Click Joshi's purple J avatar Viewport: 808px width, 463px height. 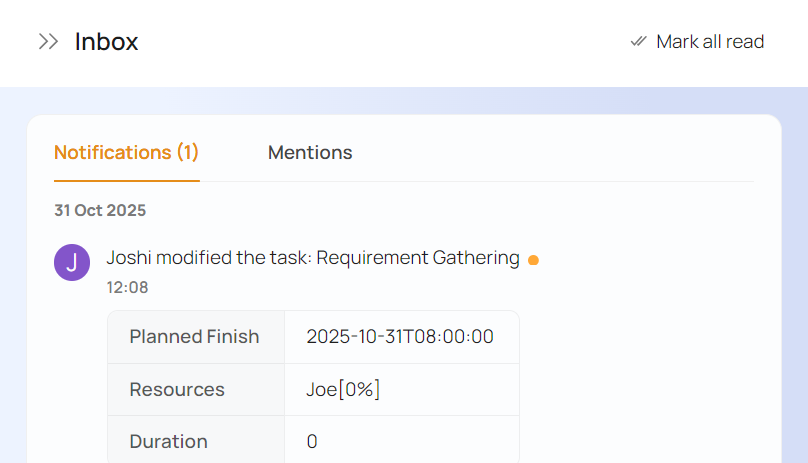point(72,263)
